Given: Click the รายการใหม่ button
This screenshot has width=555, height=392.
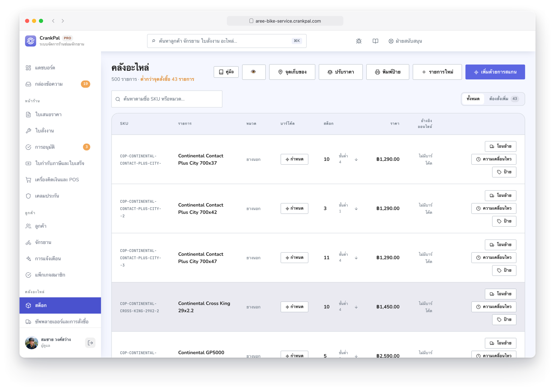Looking at the screenshot, I should click(437, 72).
